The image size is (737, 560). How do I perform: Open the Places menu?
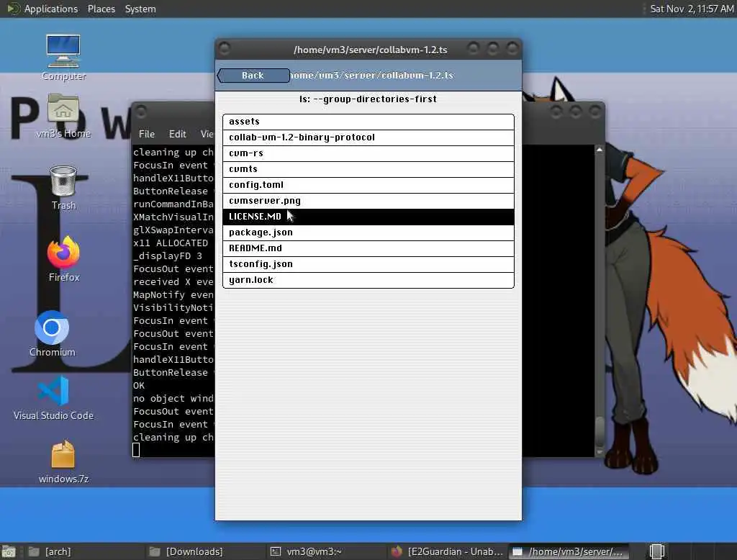click(101, 9)
